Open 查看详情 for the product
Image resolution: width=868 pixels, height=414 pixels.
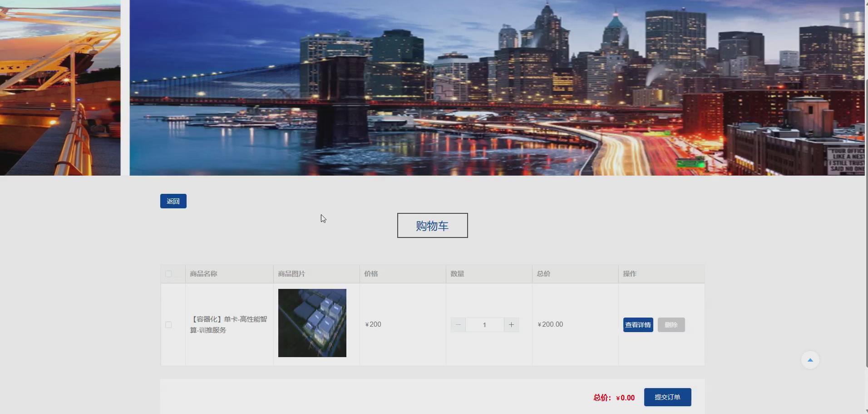(x=638, y=325)
